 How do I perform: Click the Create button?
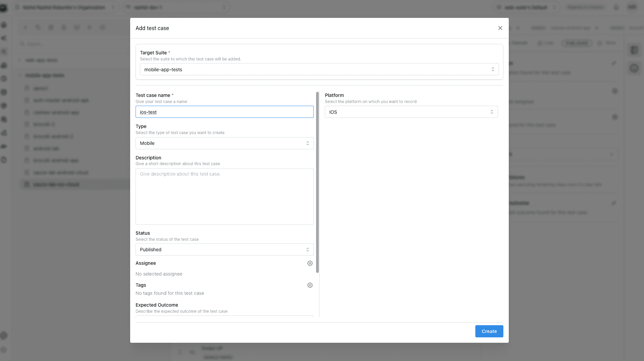pos(489,331)
